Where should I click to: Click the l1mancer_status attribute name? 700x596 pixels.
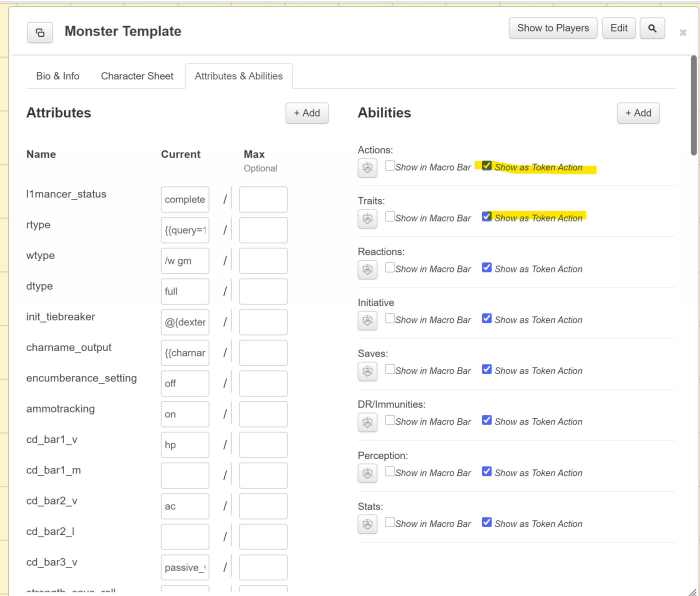66,194
